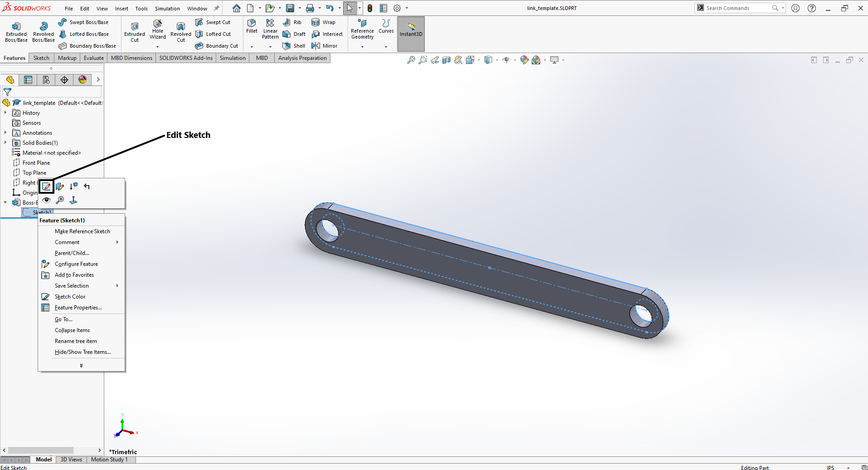This screenshot has height=470, width=868.
Task: Toggle the pin on the menu bar
Action: point(216,8)
